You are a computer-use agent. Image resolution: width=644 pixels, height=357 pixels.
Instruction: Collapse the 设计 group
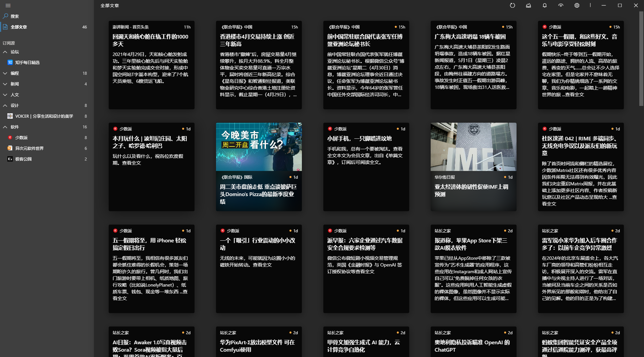pos(5,105)
